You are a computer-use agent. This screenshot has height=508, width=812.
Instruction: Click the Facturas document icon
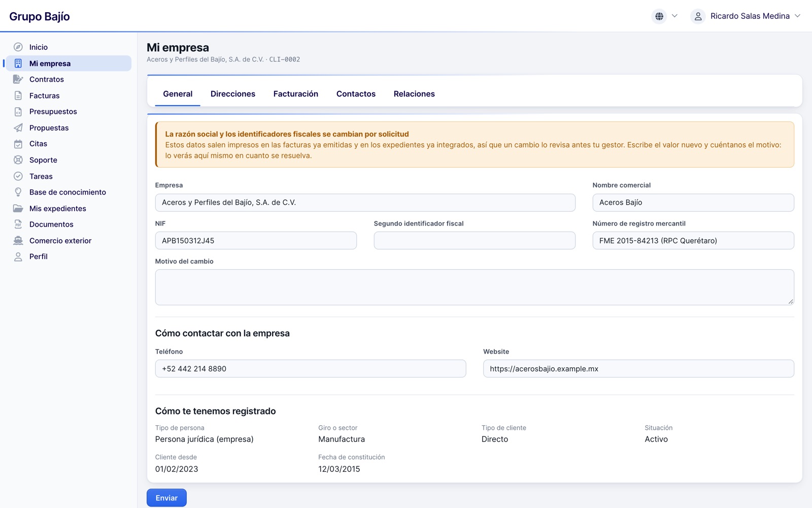18,96
